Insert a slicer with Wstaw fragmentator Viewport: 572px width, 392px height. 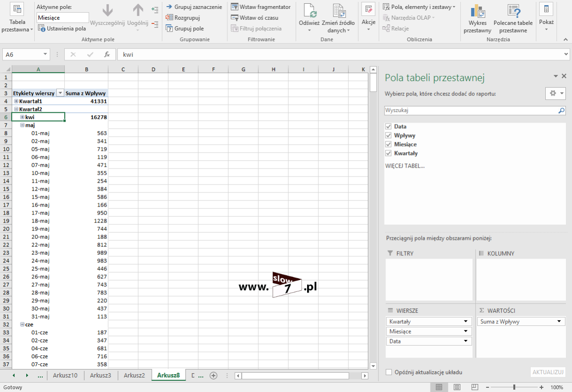(x=261, y=7)
